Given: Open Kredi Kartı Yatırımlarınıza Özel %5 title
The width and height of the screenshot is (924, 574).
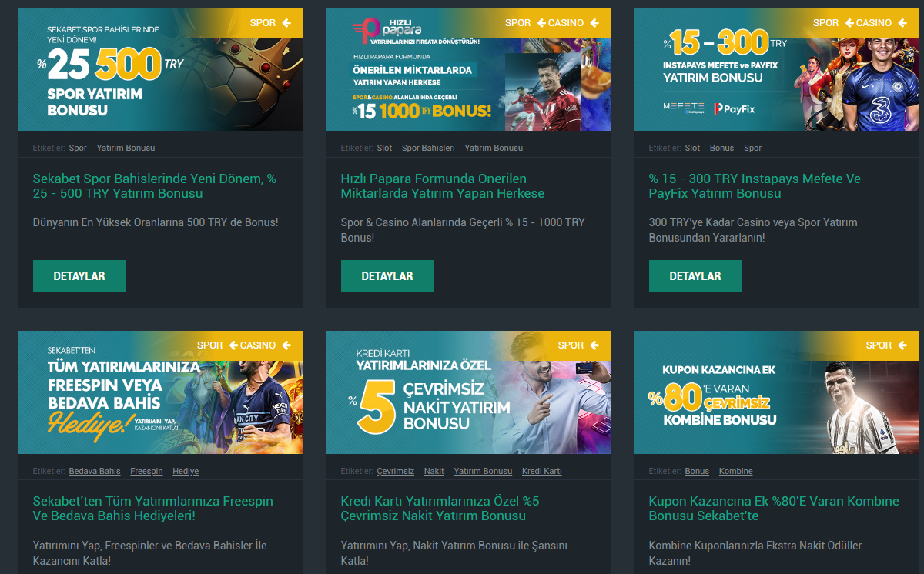Looking at the screenshot, I should 440,509.
